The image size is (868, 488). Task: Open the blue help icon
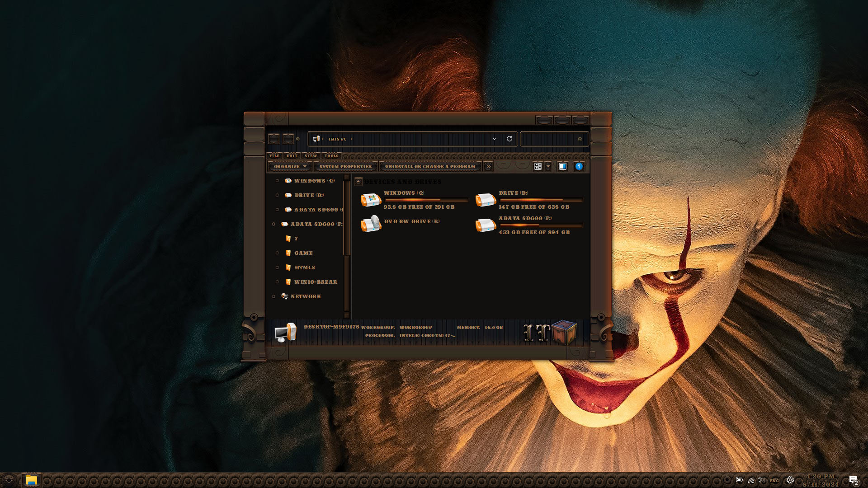(579, 166)
